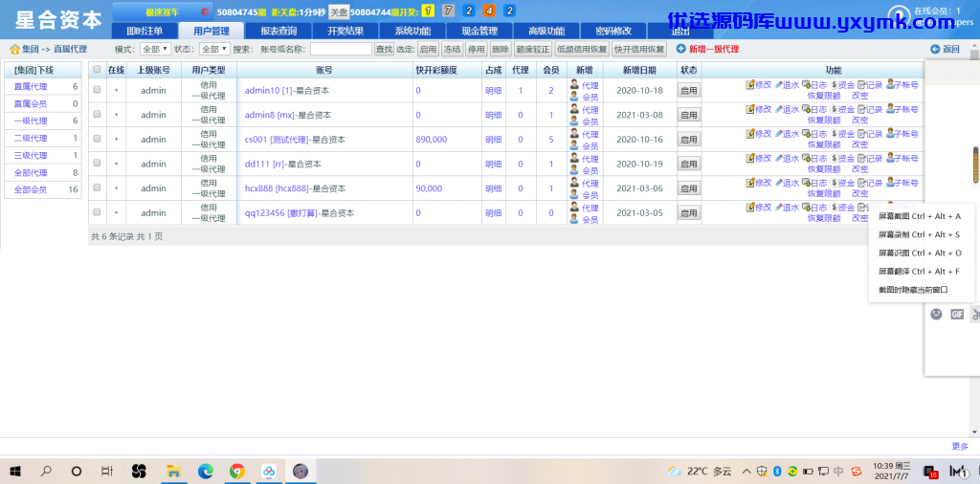Check the checkbox for admin8 row
The image size is (980, 484).
97,114
